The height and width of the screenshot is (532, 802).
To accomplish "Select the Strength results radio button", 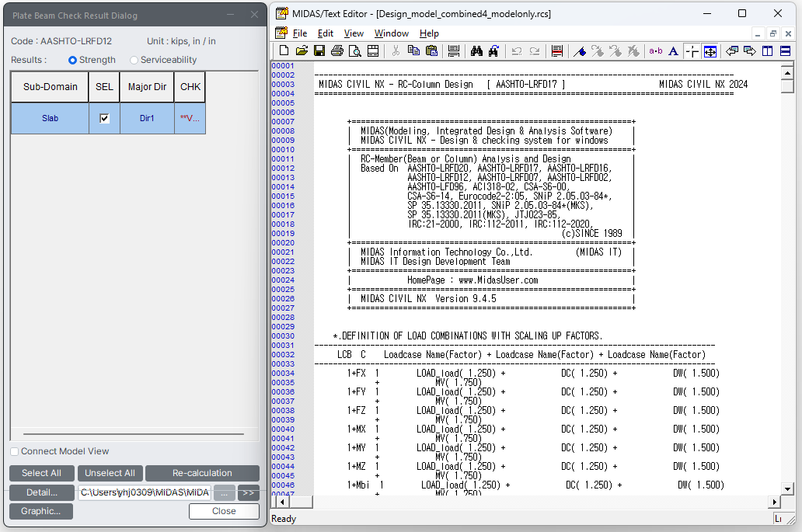I will (72, 60).
